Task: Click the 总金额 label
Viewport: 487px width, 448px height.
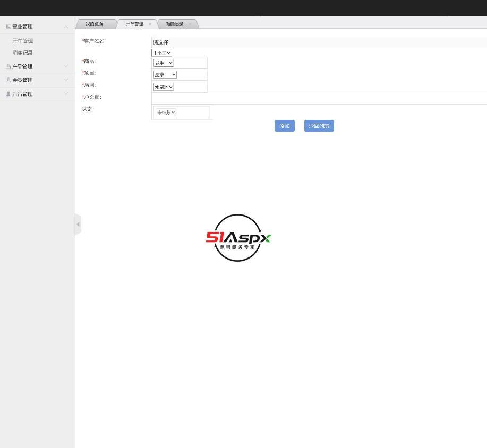Action: click(92, 97)
